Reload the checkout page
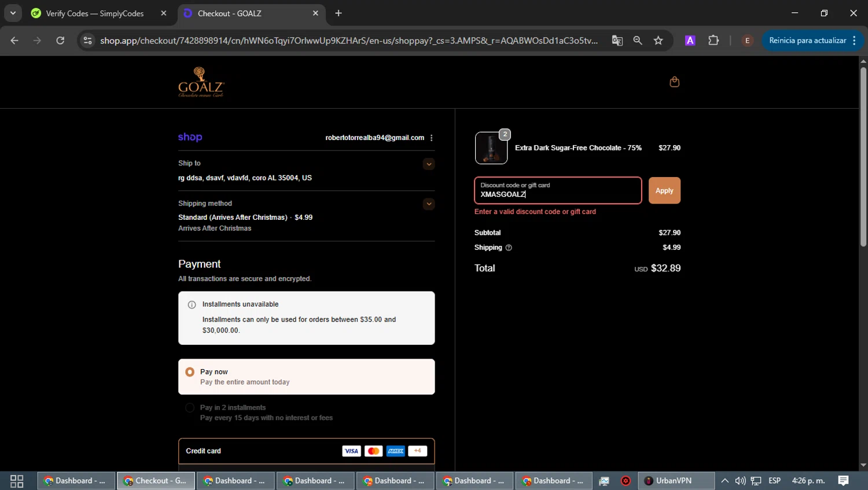868x490 pixels. pyautogui.click(x=60, y=40)
